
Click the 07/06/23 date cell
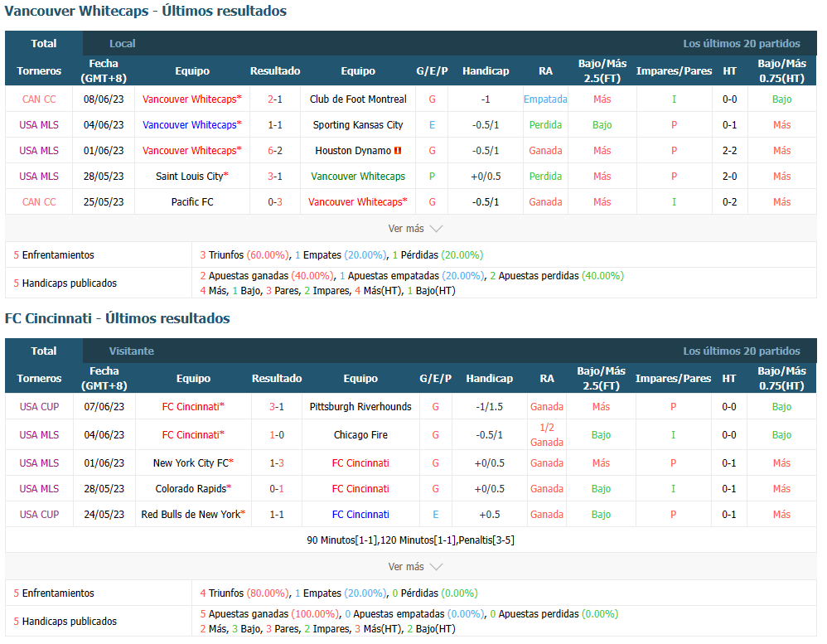tap(104, 407)
